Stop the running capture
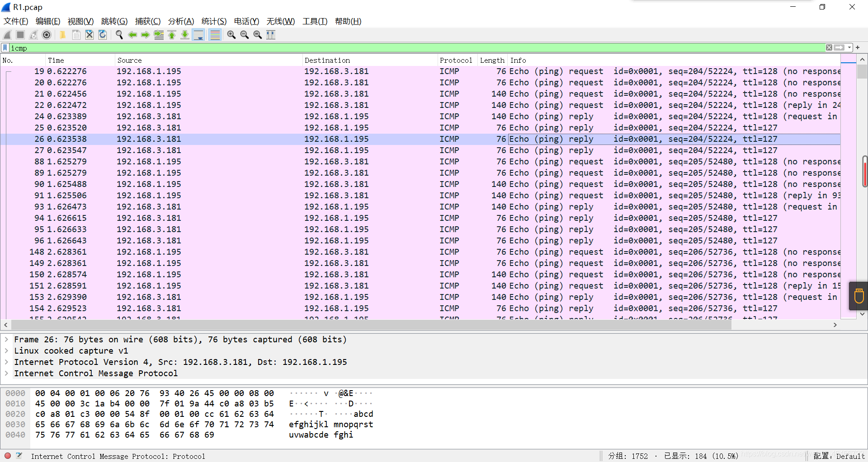This screenshot has width=868, height=462. click(x=20, y=35)
